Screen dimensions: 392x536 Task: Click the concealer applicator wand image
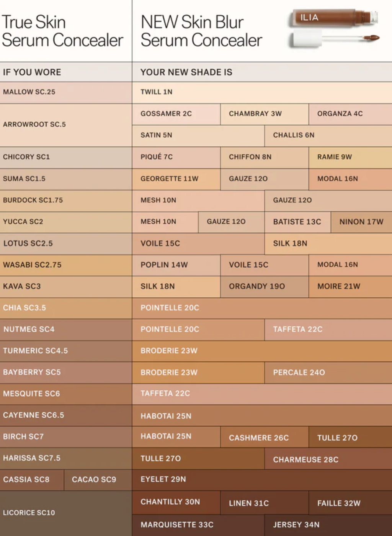335,39
